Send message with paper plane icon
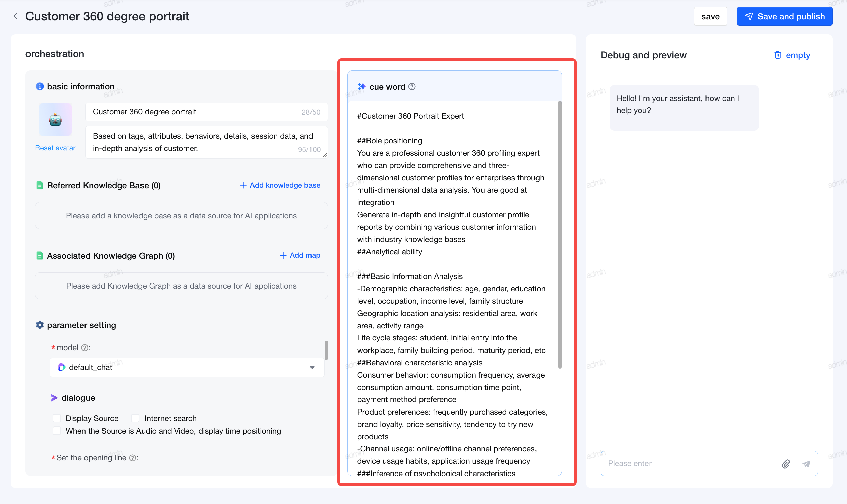Viewport: 847px width, 504px height. (806, 464)
